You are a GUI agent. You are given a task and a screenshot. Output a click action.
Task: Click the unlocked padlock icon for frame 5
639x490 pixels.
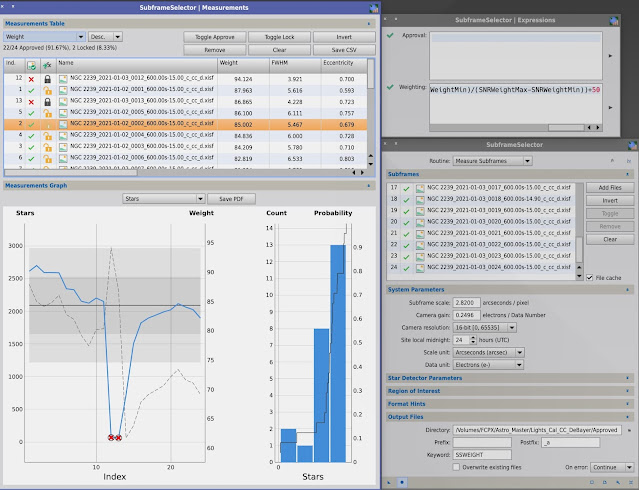click(48, 113)
